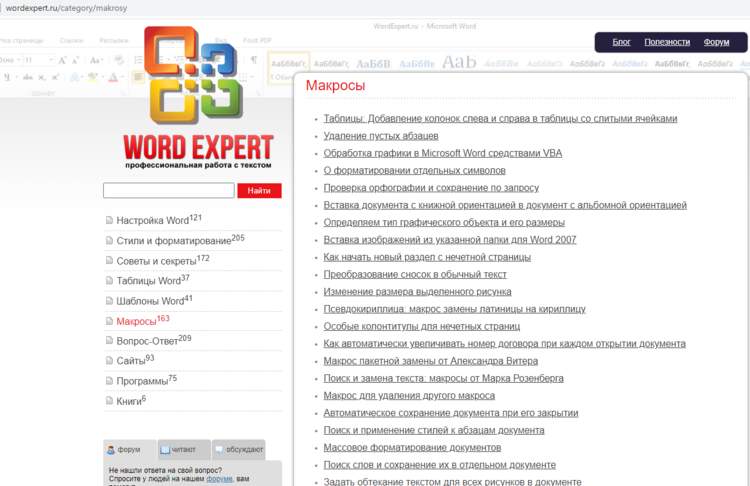Image resolution: width=750 pixels, height=486 pixels.
Task: Click the Макросы page heading
Action: (335, 85)
